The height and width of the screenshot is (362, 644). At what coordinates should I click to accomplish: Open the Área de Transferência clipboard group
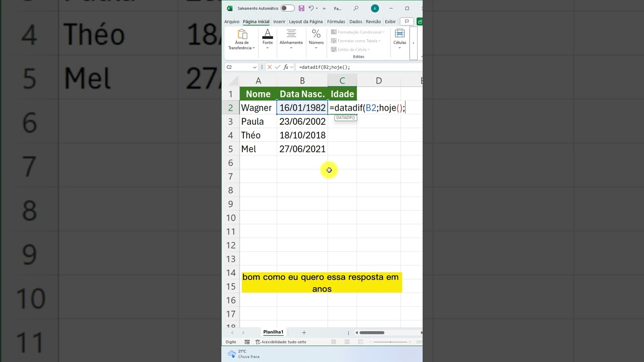242,40
